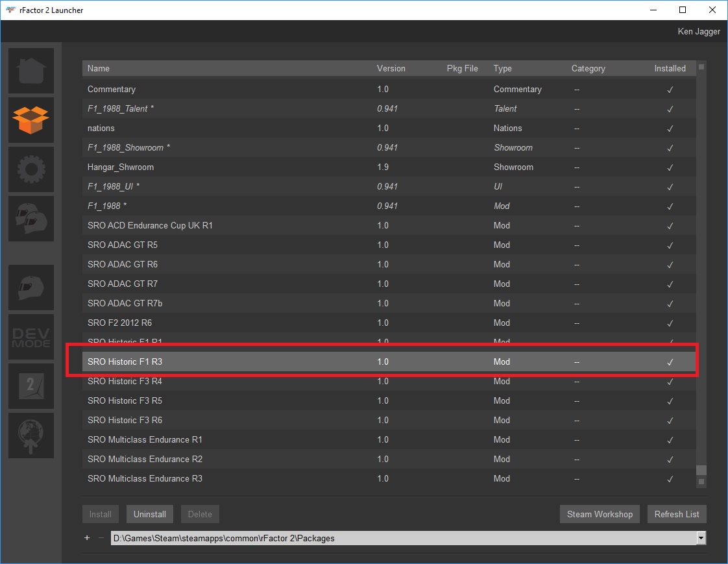Select the orange Packages box icon
Screen dimensions: 728x564
(x=31, y=120)
